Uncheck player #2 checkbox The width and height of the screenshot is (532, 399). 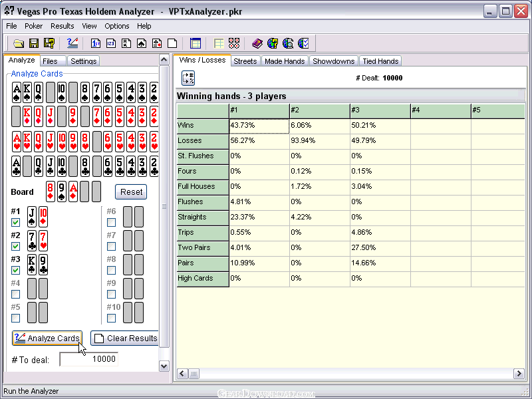click(15, 246)
